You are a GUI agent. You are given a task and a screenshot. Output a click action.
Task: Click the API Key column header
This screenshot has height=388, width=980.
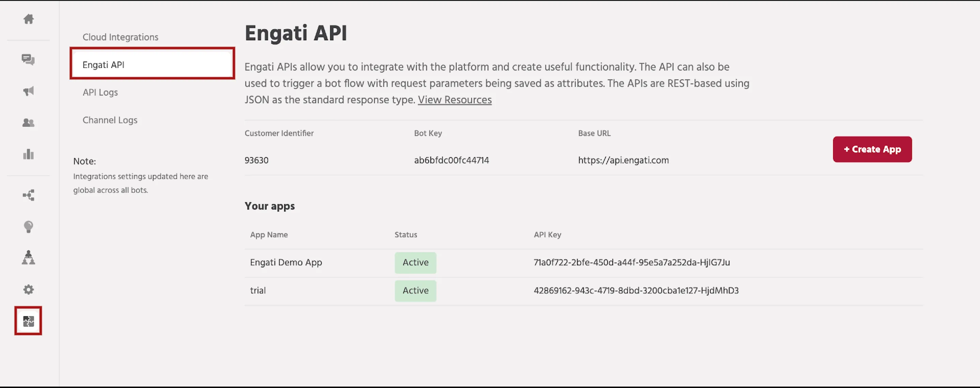548,235
